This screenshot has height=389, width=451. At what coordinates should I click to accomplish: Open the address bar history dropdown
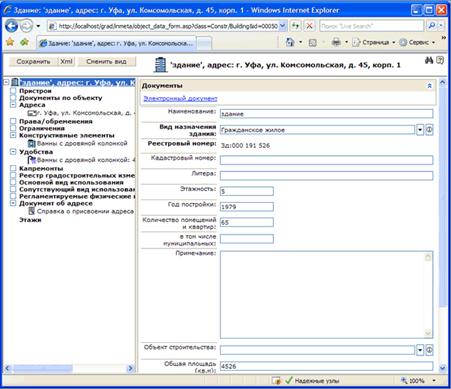click(x=283, y=26)
